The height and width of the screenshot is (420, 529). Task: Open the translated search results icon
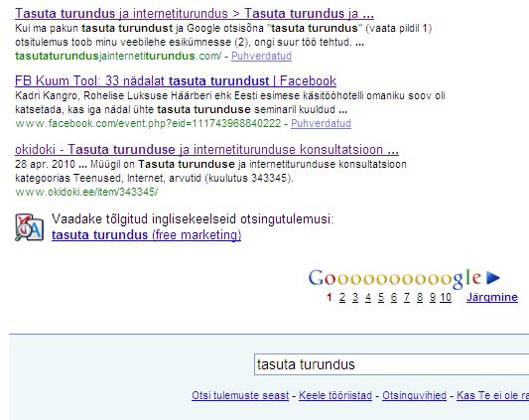[30, 227]
